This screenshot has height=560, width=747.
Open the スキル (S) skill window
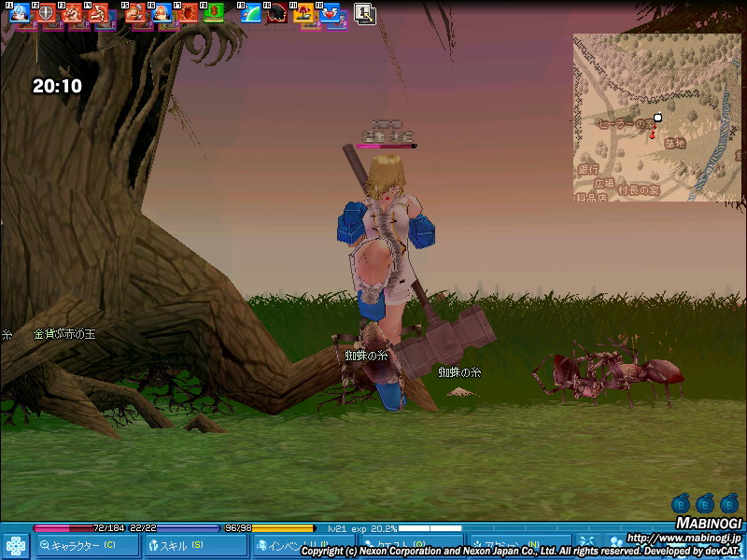click(195, 546)
